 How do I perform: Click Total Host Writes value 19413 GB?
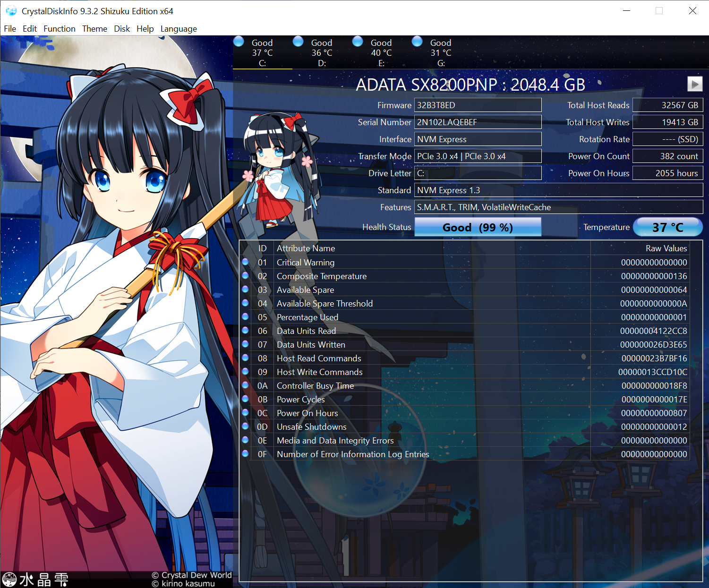tap(667, 122)
